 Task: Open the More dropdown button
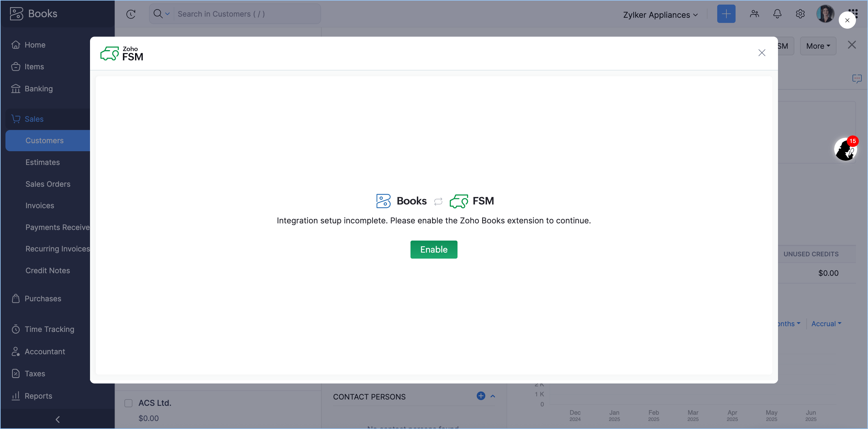click(x=818, y=46)
